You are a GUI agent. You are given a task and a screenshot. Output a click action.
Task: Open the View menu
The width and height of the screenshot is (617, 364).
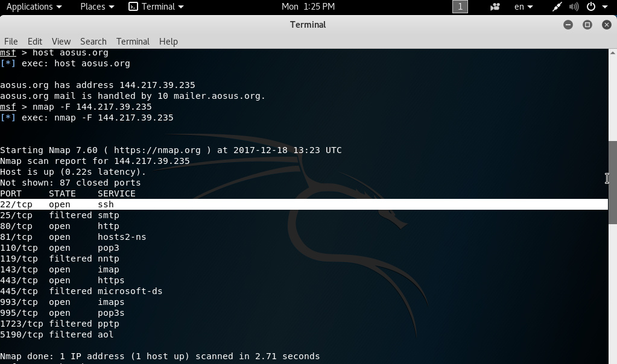tap(61, 42)
